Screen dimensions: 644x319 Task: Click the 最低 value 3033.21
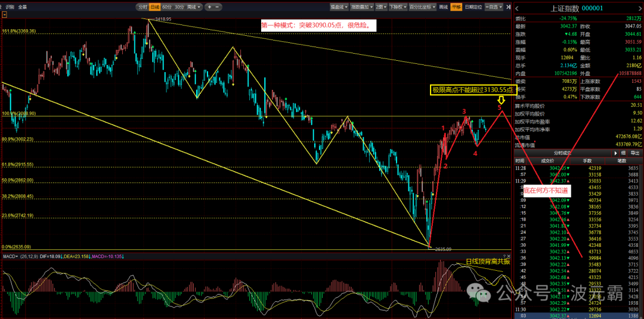click(633, 49)
